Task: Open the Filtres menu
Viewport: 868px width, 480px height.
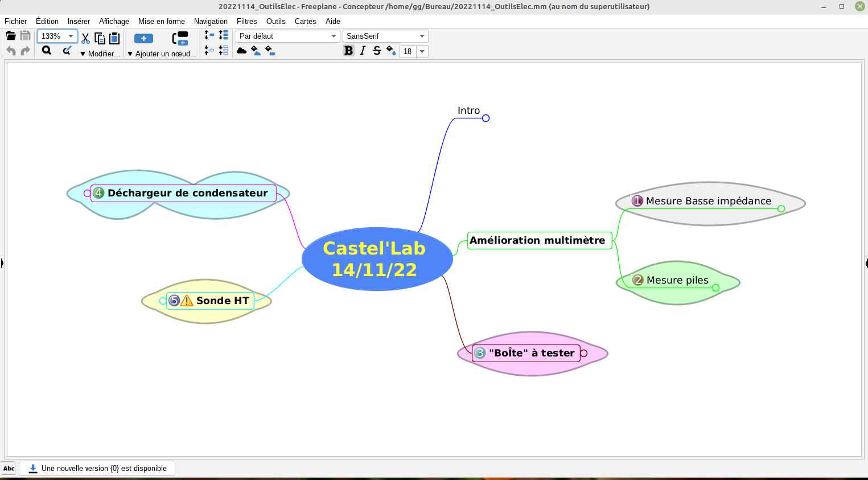Action: coord(246,21)
